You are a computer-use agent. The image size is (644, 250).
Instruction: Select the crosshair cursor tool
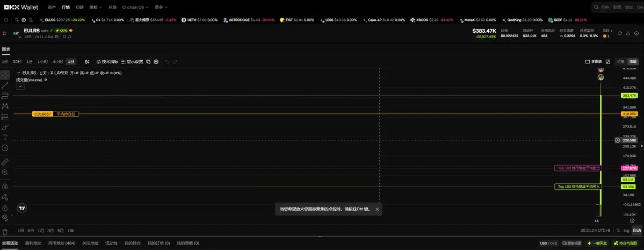(x=5, y=75)
